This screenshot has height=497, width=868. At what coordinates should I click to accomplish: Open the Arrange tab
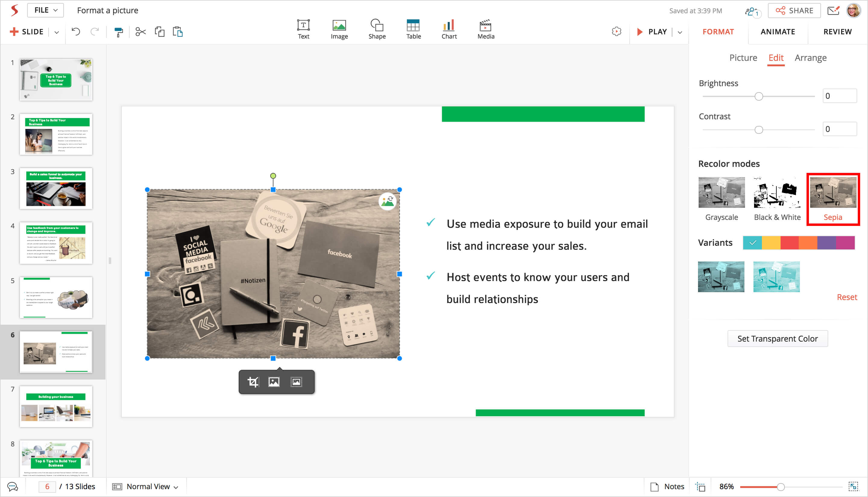pos(810,58)
